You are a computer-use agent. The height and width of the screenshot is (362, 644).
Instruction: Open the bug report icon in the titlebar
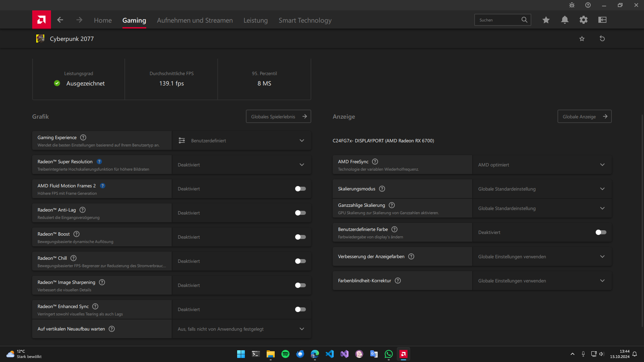(572, 5)
